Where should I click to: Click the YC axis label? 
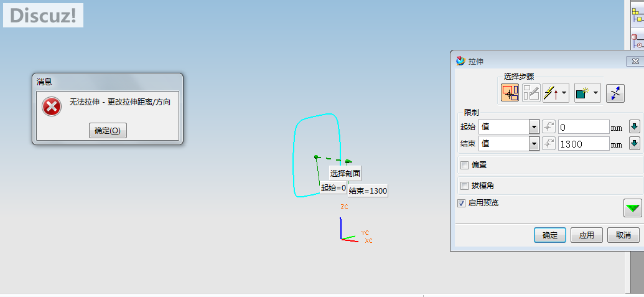coord(365,232)
